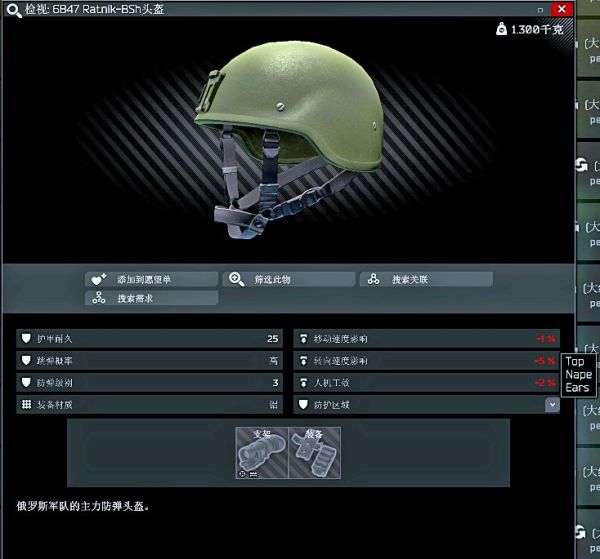Click the shield icon beside 防弹级别
Screen dimensions: 600x559
pos(25,383)
